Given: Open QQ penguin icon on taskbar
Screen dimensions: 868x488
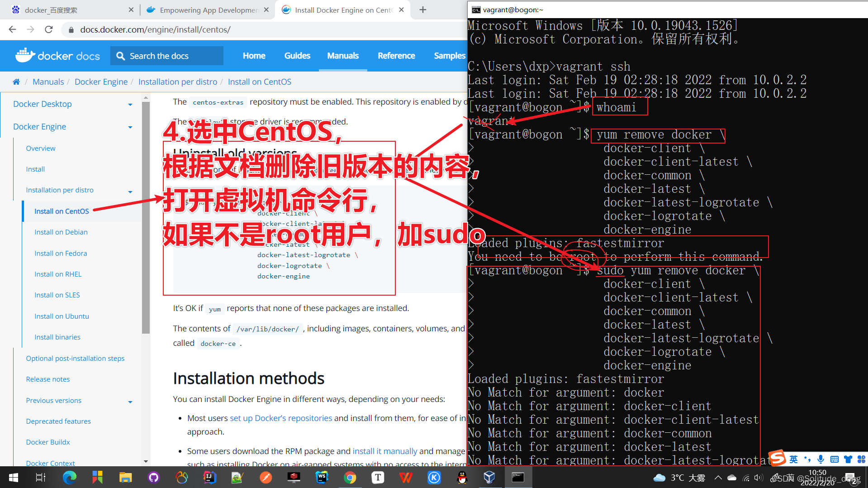Looking at the screenshot, I should pos(462,477).
